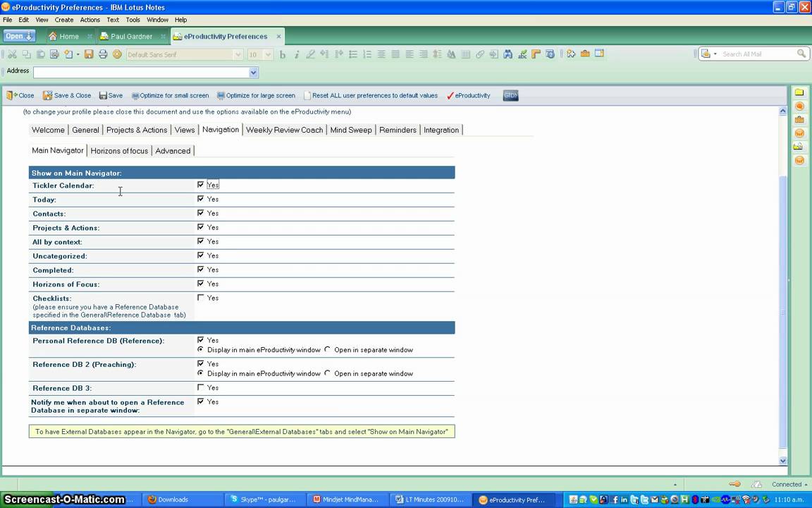Toggle All by context Yes checkbox
Viewport: 812px width, 508px height.
(200, 241)
